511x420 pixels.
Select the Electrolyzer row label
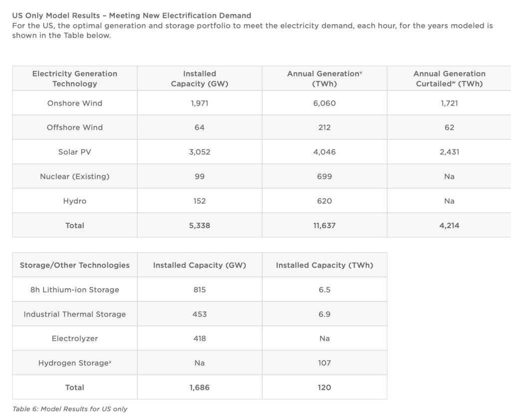(75, 339)
